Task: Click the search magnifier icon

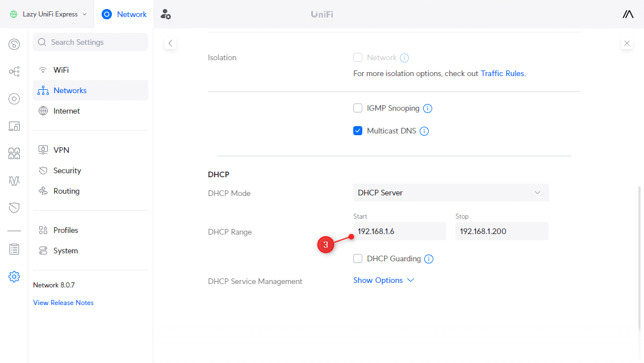Action: pos(42,42)
